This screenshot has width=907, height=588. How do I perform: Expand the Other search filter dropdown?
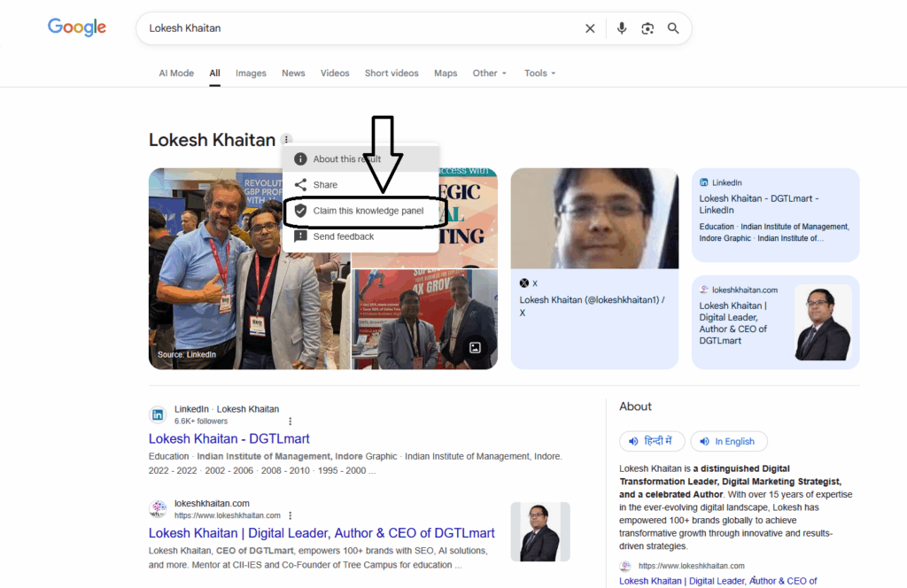coord(489,73)
